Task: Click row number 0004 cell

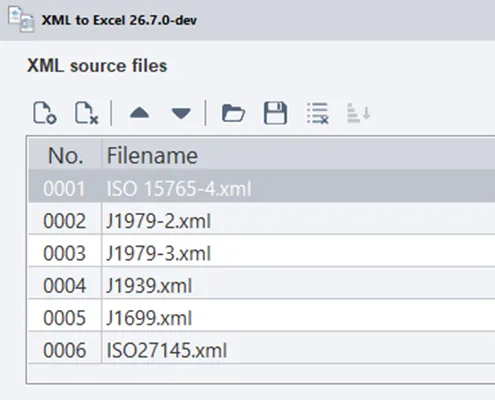Action: click(65, 286)
